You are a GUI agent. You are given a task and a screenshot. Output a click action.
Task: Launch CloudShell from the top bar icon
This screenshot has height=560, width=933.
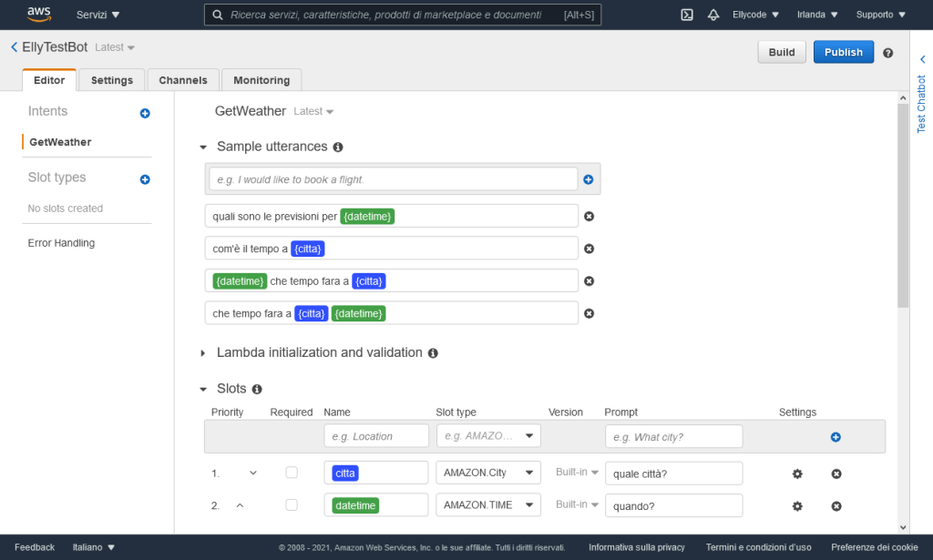click(687, 15)
